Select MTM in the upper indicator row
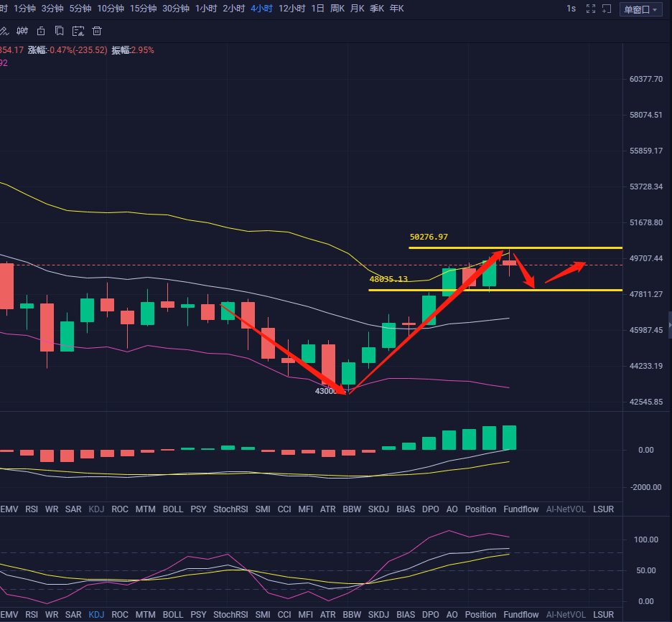This screenshot has width=672, height=622. tap(145, 509)
